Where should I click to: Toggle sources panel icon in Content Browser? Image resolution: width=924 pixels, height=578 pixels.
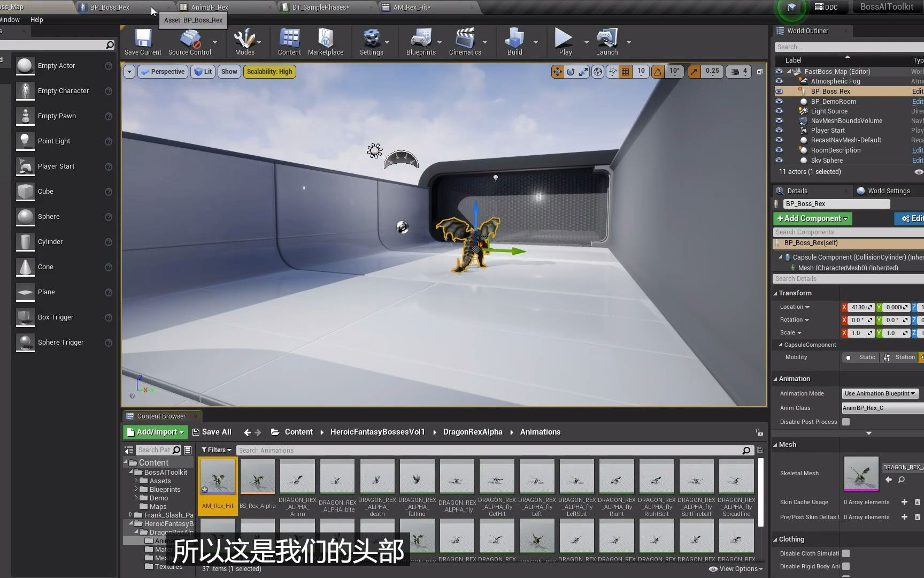click(129, 450)
